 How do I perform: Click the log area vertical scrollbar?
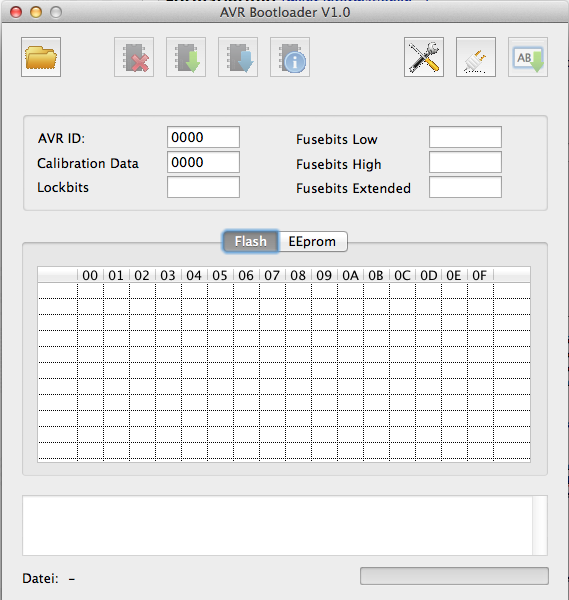pyautogui.click(x=540, y=525)
